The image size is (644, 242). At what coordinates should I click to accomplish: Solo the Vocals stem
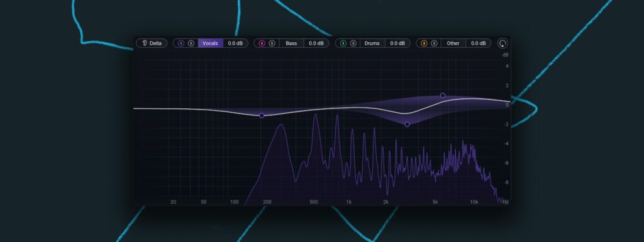tap(191, 43)
